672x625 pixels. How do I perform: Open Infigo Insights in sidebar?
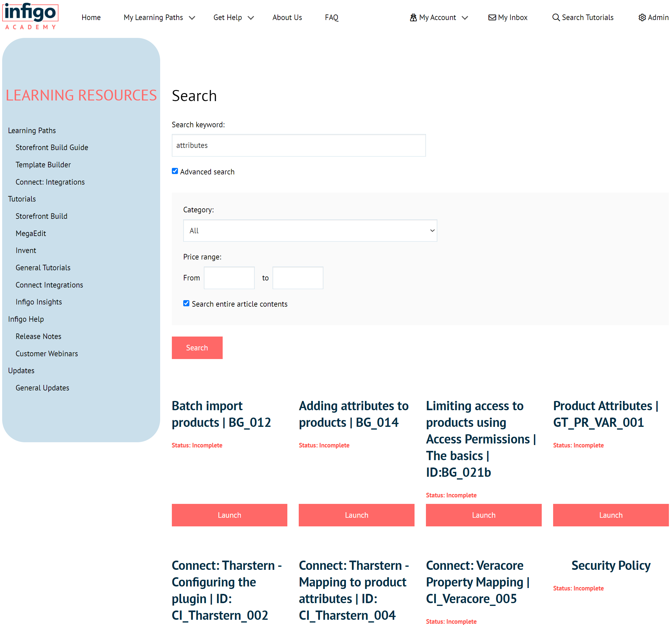point(38,302)
